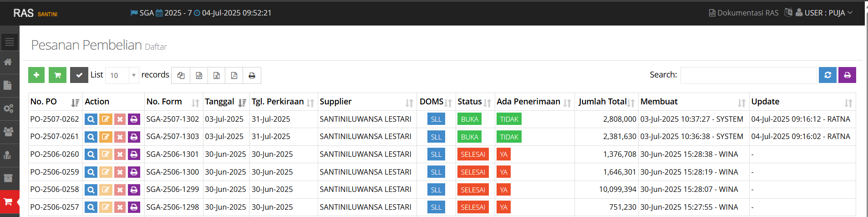Refresh the list with the blue button
This screenshot has width=868, height=217.
827,75
